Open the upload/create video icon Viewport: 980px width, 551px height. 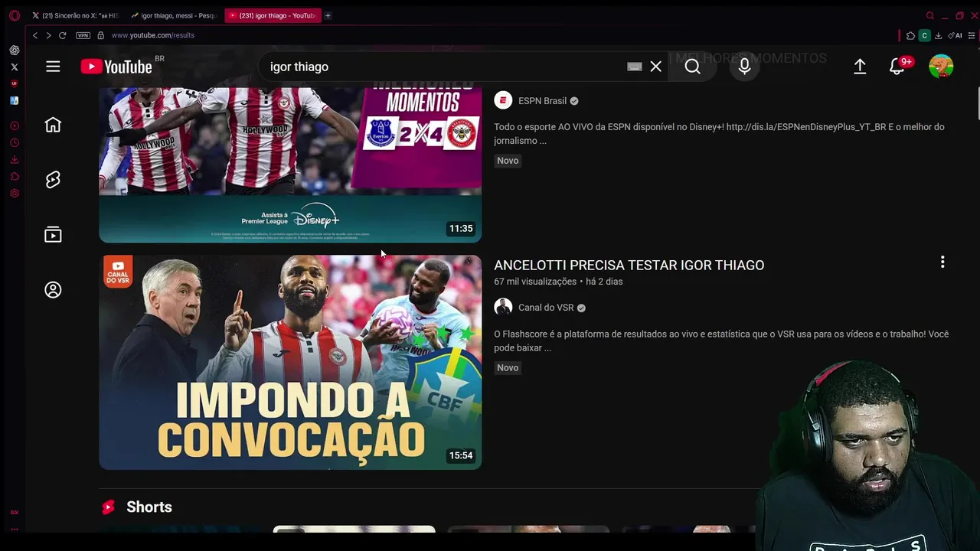(860, 67)
